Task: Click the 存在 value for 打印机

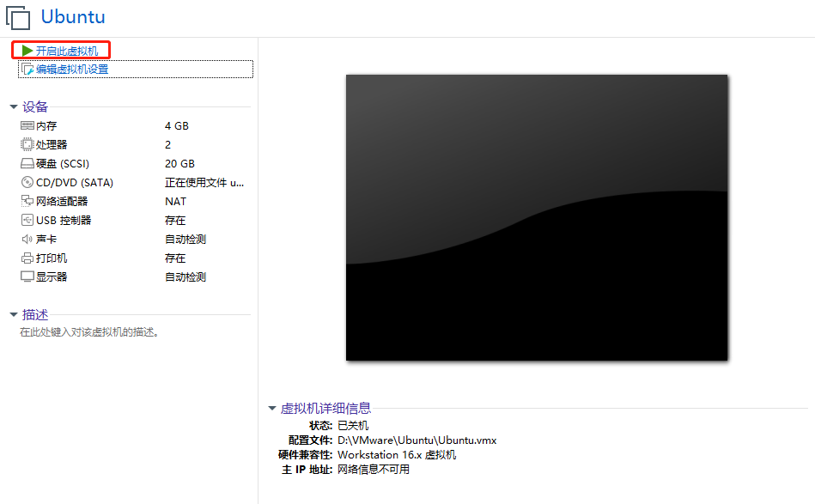Action: point(175,258)
